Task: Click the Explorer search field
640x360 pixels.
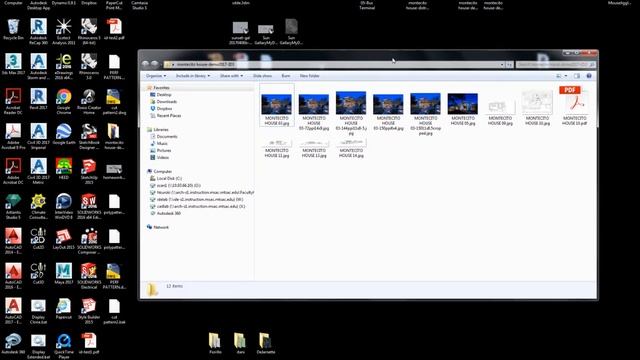Action: tap(556, 64)
